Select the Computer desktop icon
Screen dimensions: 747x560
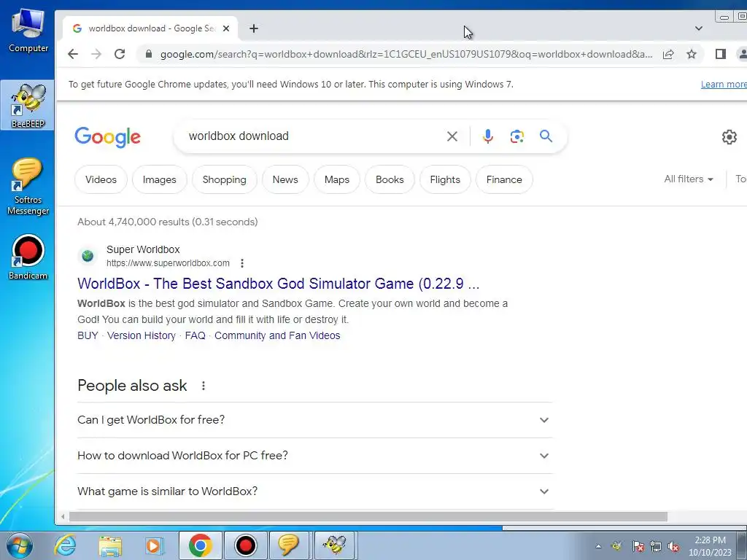point(28,31)
